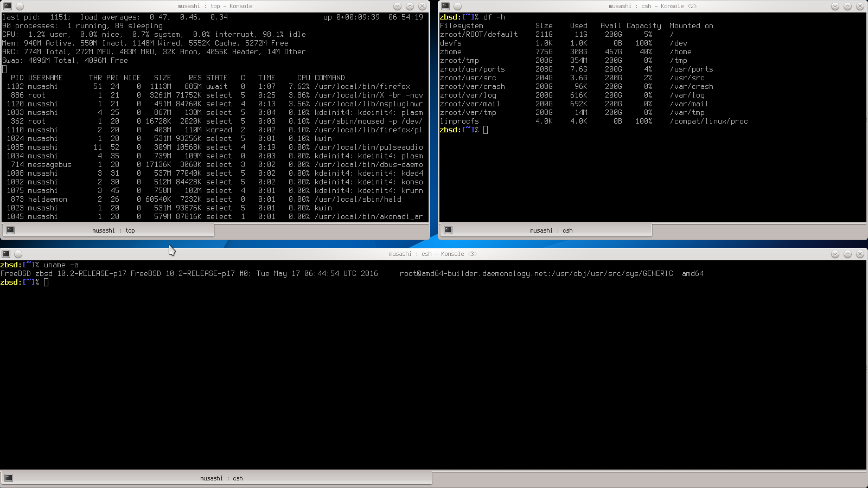
Task: Click 'Capacity' column header in df output
Action: (644, 25)
